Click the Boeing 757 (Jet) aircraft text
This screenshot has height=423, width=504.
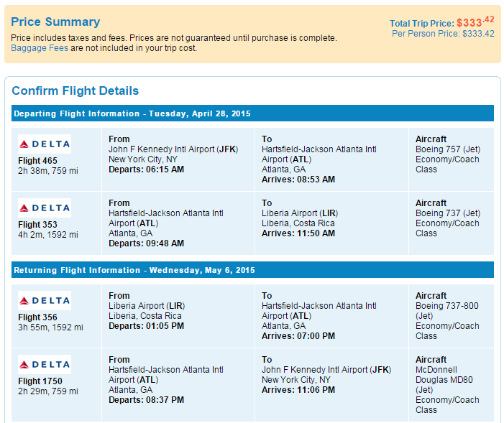pyautogui.click(x=447, y=149)
